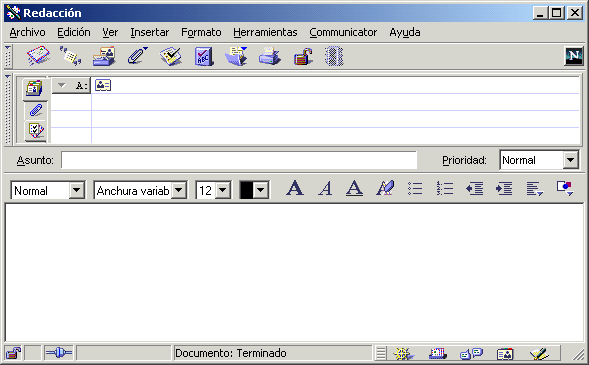Open the Archivo menu
Viewport: 589px width, 365px height.
coord(27,32)
